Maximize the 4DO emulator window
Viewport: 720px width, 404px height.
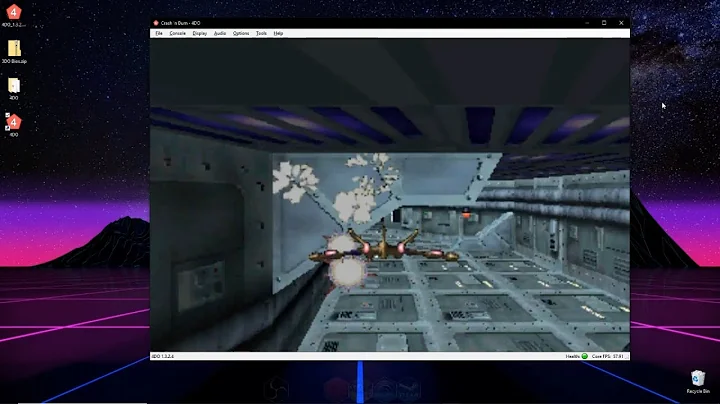tap(604, 23)
